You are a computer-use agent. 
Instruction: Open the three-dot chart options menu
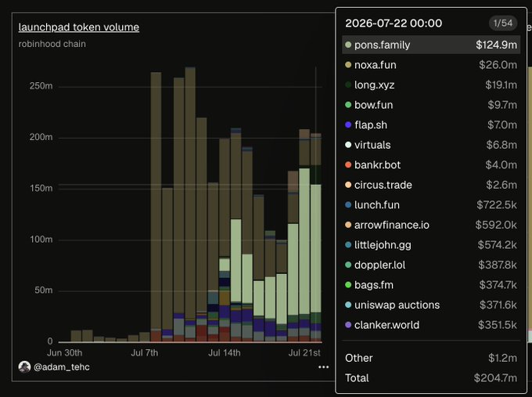(x=323, y=366)
